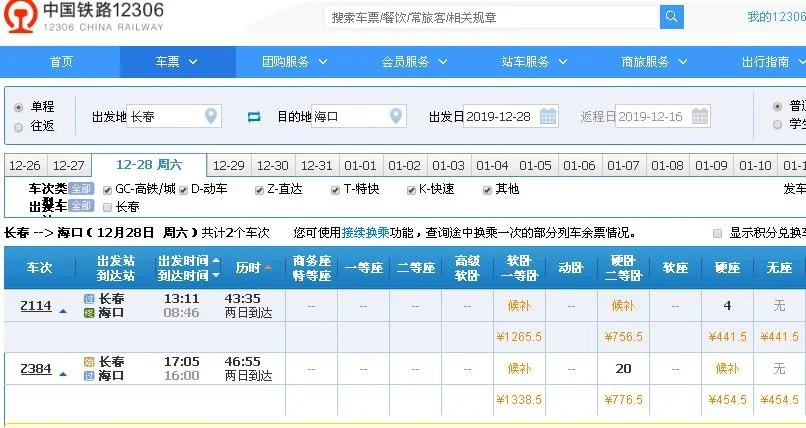Click Z114 软卧 候补 cell
The width and height of the screenshot is (806, 428).
519,306
